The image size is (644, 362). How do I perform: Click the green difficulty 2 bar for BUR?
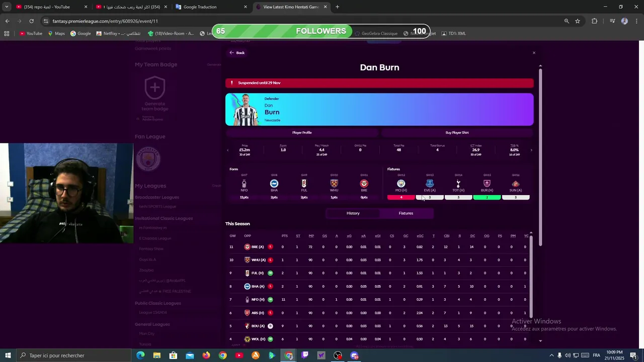pyautogui.click(x=487, y=198)
